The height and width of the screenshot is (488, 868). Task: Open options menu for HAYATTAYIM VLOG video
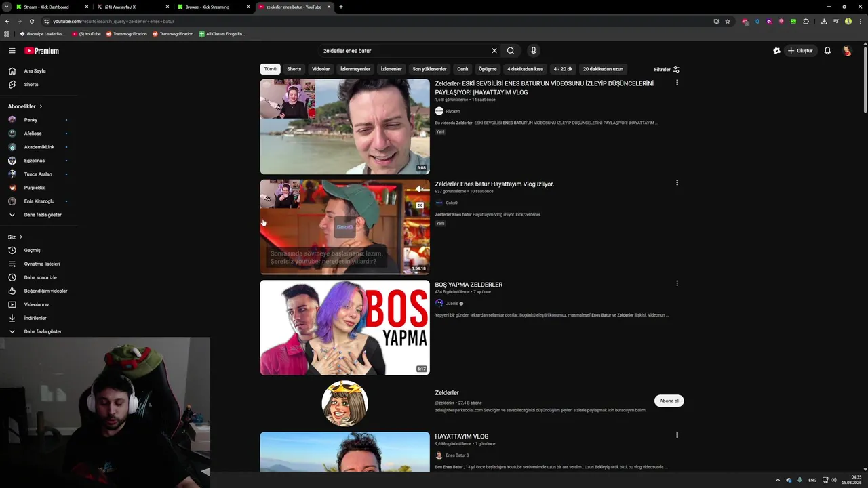(677, 435)
